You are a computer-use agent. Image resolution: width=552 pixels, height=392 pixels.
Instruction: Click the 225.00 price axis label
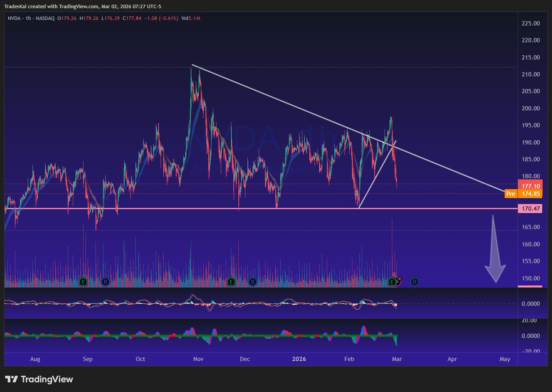(530, 23)
